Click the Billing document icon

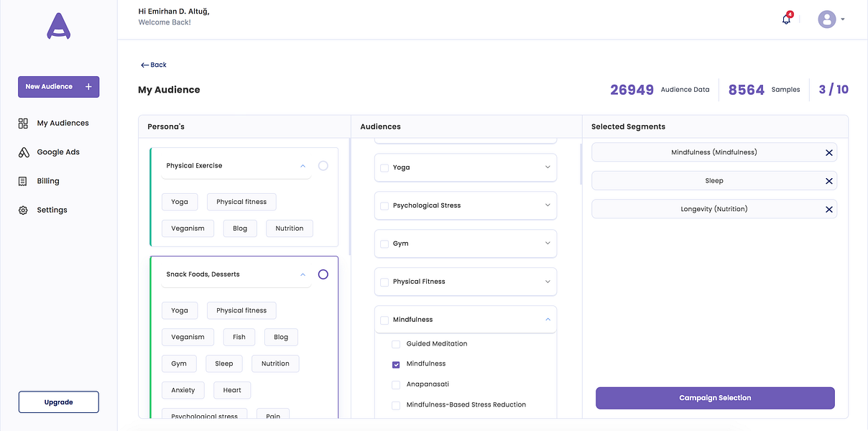click(x=23, y=181)
